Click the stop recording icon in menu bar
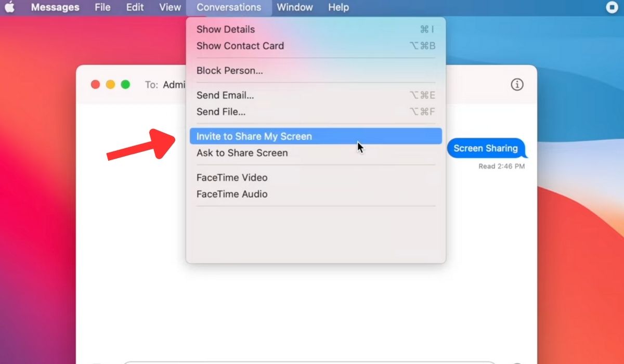Viewport: 624px width, 364px height. pos(612,7)
